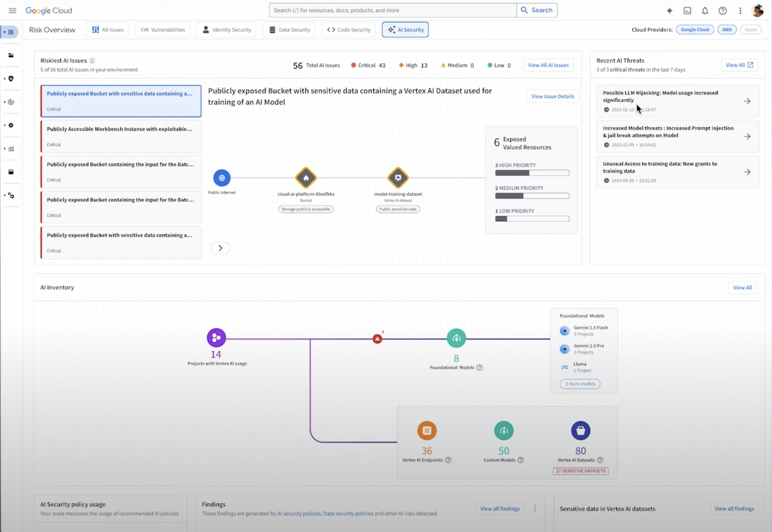Click the red warning alert icon in AI Inventory
772x532 pixels.
tap(377, 339)
